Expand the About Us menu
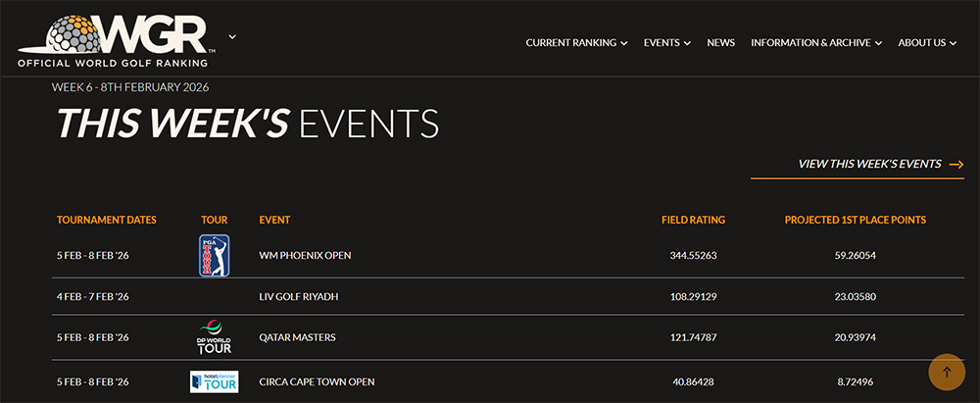The height and width of the screenshot is (403, 980). coord(927,42)
